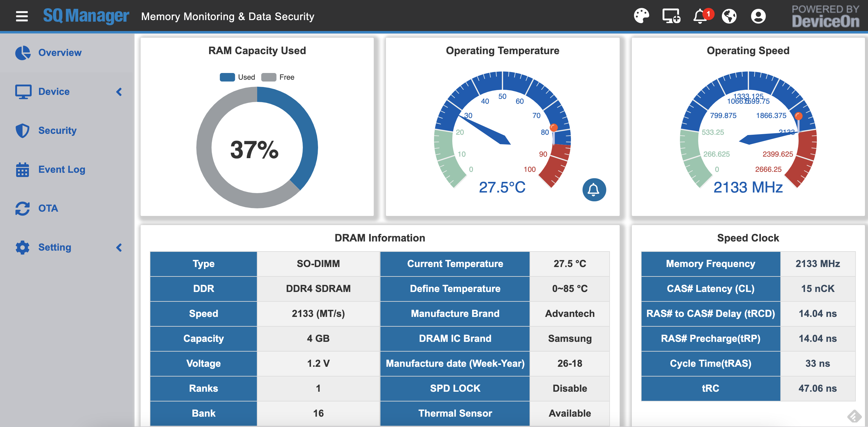Viewport: 868px width, 427px height.
Task: Open the notifications bell in header
Action: point(700,16)
